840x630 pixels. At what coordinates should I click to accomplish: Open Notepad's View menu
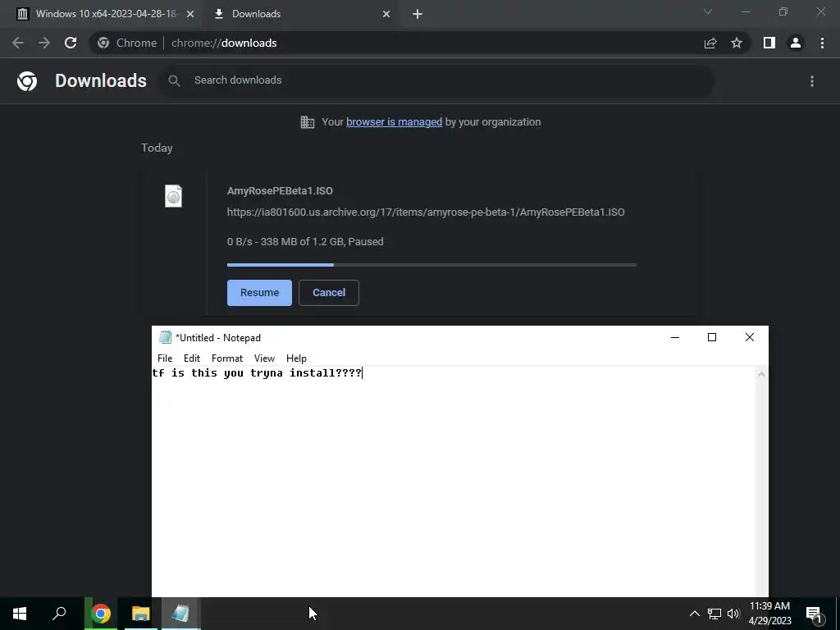click(264, 358)
